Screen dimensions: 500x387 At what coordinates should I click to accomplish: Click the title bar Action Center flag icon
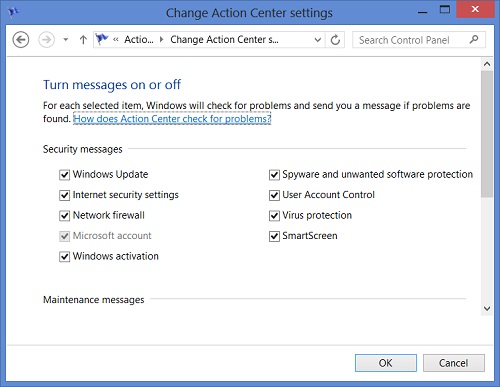click(14, 12)
